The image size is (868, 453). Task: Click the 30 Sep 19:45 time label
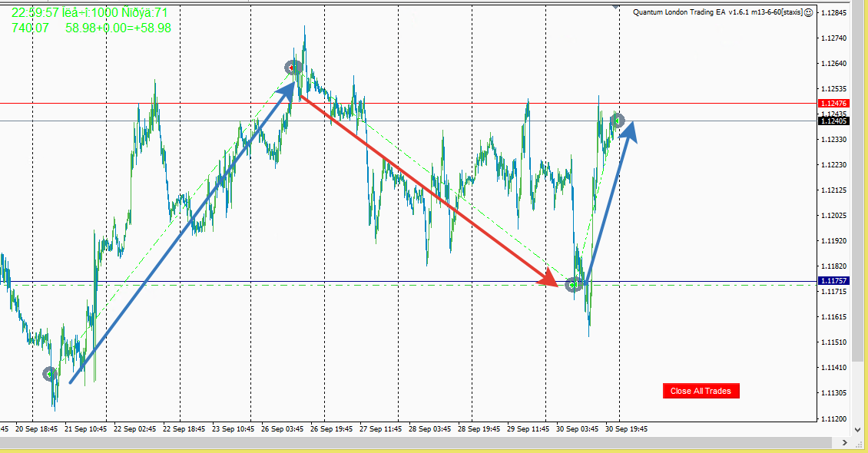(x=626, y=429)
